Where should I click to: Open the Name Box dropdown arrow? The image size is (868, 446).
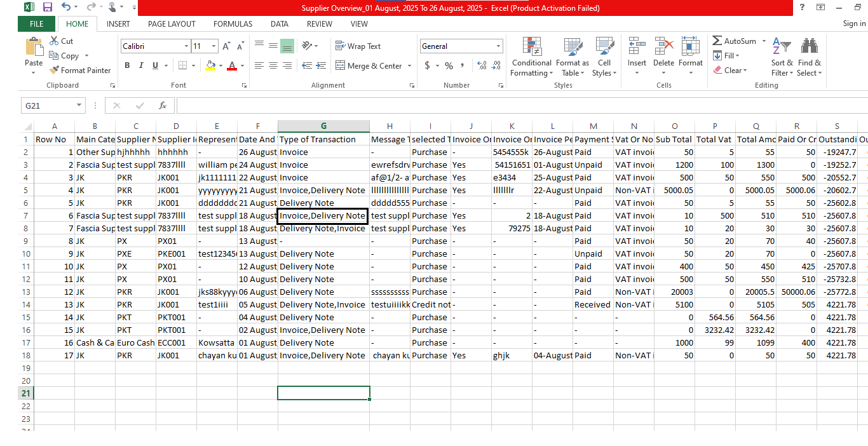[79, 105]
